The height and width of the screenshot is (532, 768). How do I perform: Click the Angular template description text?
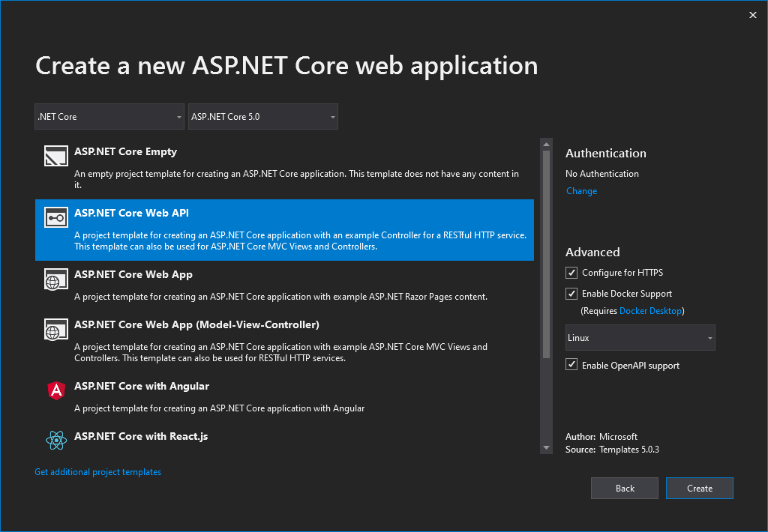click(220, 408)
